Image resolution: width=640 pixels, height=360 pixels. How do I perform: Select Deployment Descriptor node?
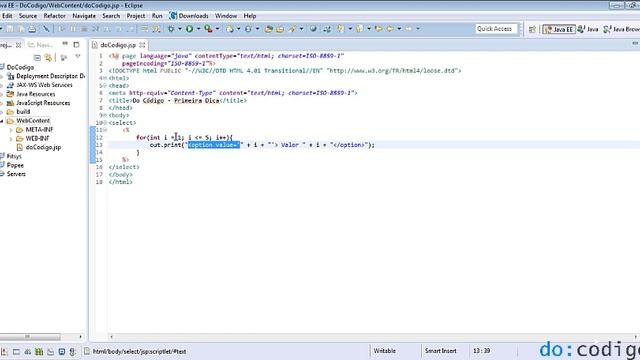(50, 76)
